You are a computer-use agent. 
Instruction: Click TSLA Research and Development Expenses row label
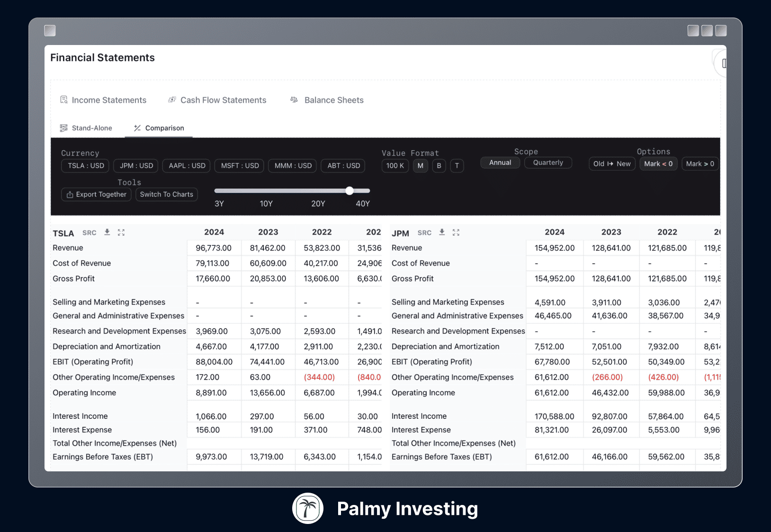coord(119,331)
